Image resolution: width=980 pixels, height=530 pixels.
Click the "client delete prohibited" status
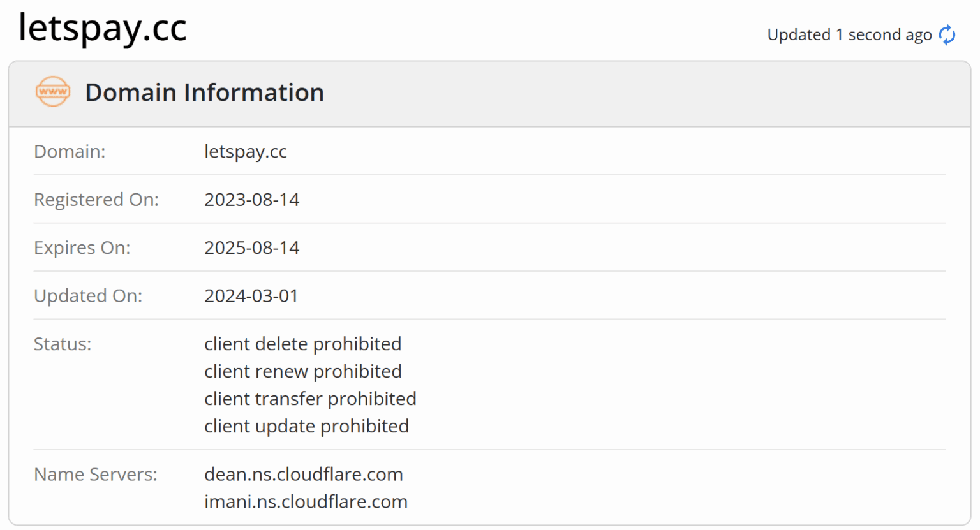(x=302, y=344)
